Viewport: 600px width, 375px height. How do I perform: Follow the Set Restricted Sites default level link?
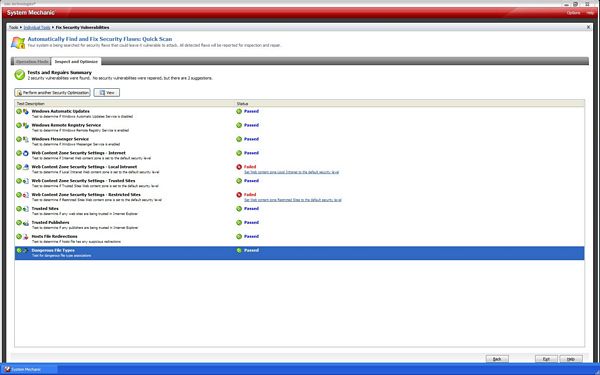pyautogui.click(x=293, y=200)
